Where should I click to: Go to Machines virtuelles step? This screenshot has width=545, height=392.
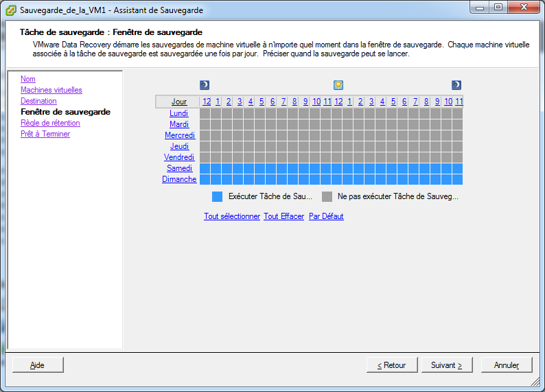click(51, 90)
